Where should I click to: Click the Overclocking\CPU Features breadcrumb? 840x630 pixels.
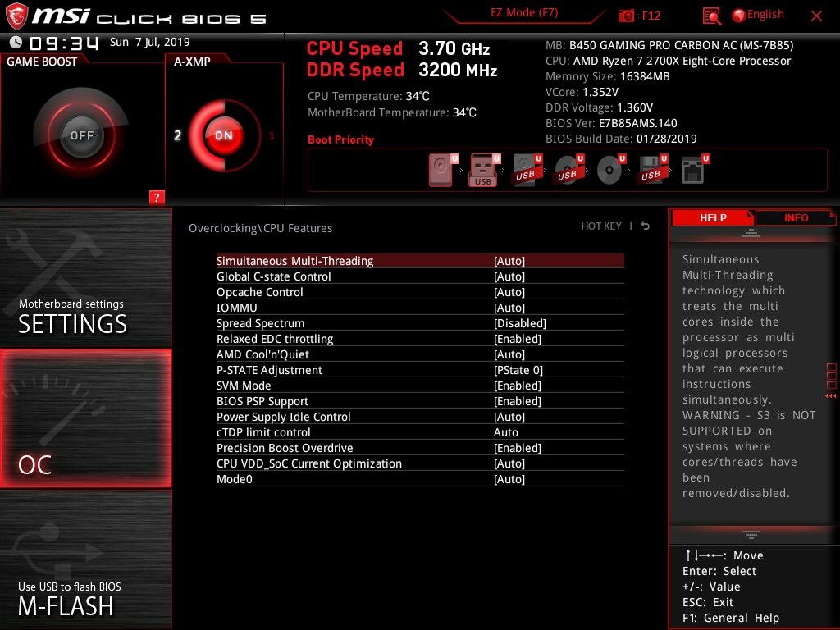(260, 228)
